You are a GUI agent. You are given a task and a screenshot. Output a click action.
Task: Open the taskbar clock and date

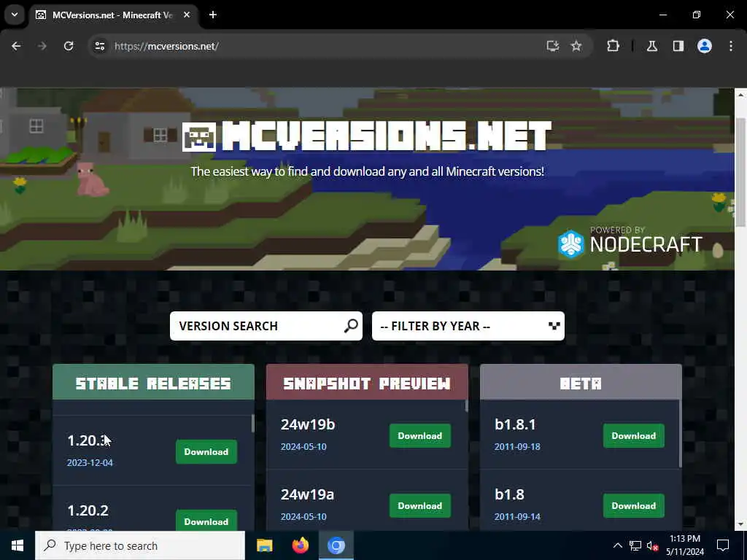pyautogui.click(x=684, y=545)
